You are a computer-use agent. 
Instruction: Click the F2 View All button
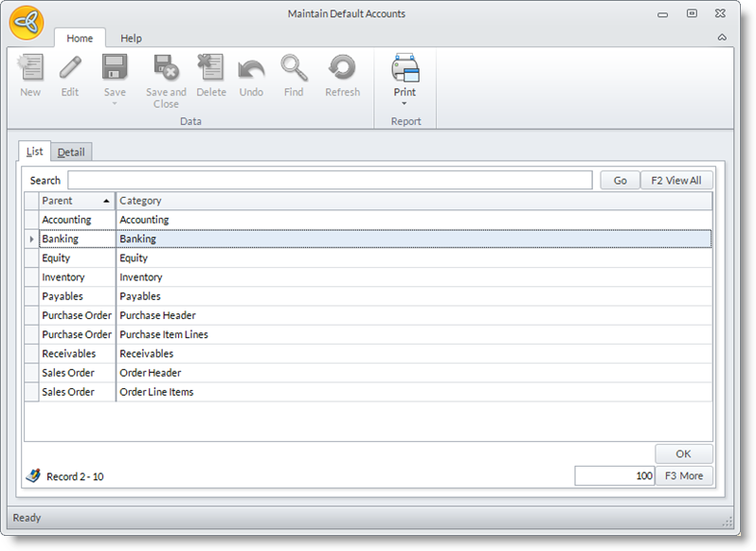(676, 181)
